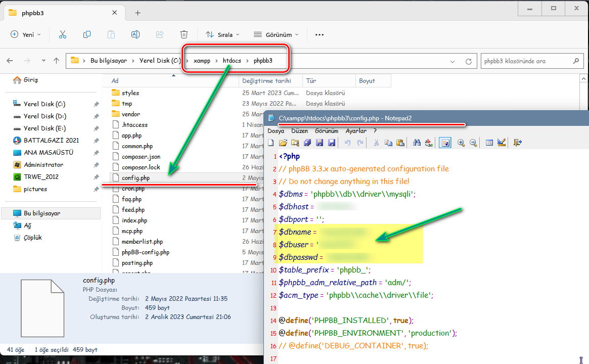
Task: Unpin ANA MASAÜSTÜ via its pin icon
Action: 96,153
